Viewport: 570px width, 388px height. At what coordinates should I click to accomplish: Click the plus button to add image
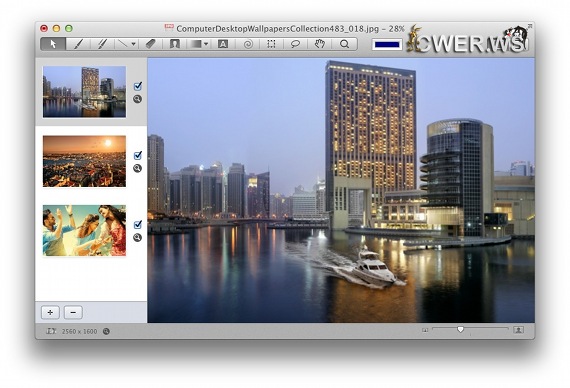tap(50, 312)
